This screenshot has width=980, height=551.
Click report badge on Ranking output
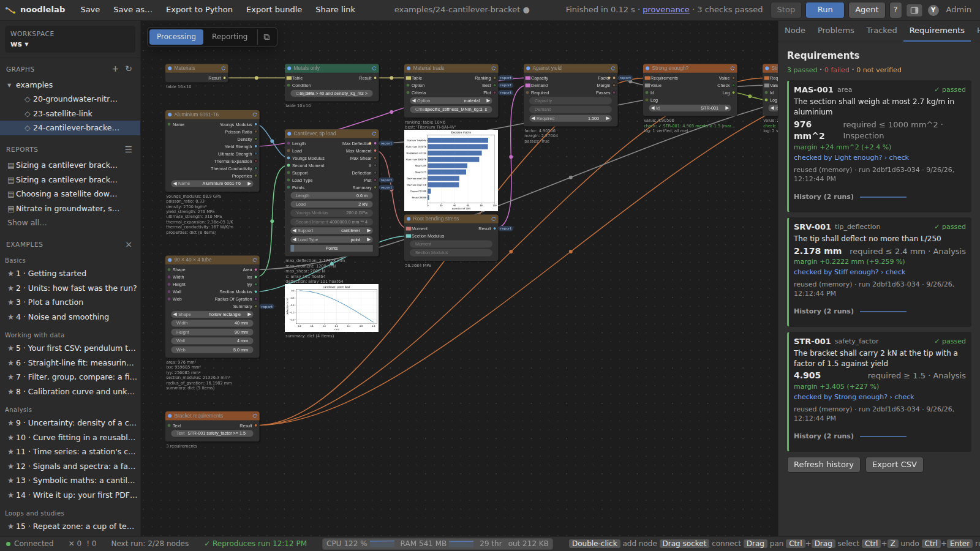point(506,78)
